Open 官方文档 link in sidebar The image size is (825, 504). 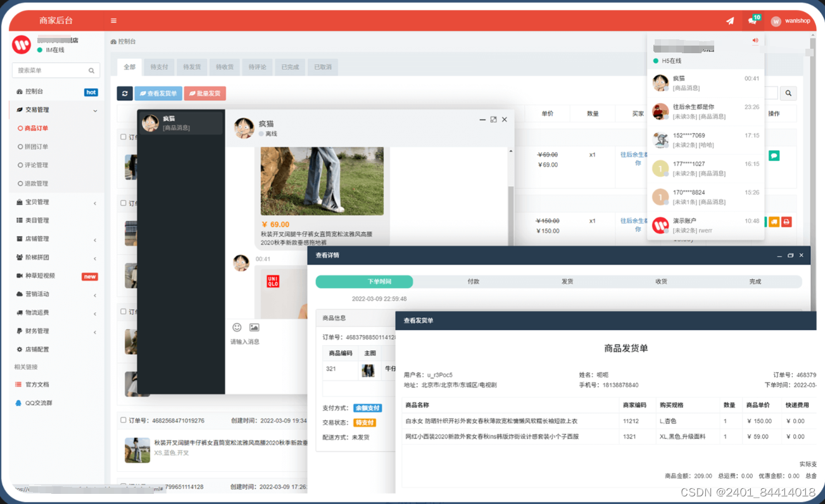[37, 384]
